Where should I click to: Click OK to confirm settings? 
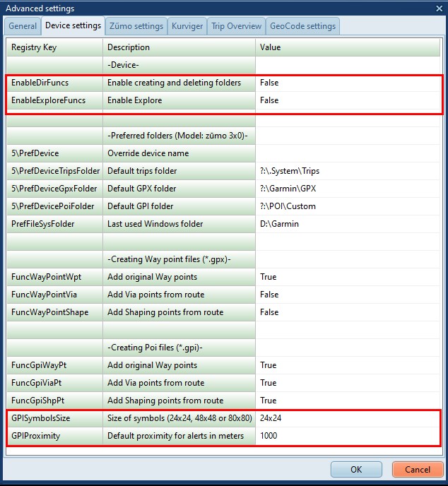[356, 469]
